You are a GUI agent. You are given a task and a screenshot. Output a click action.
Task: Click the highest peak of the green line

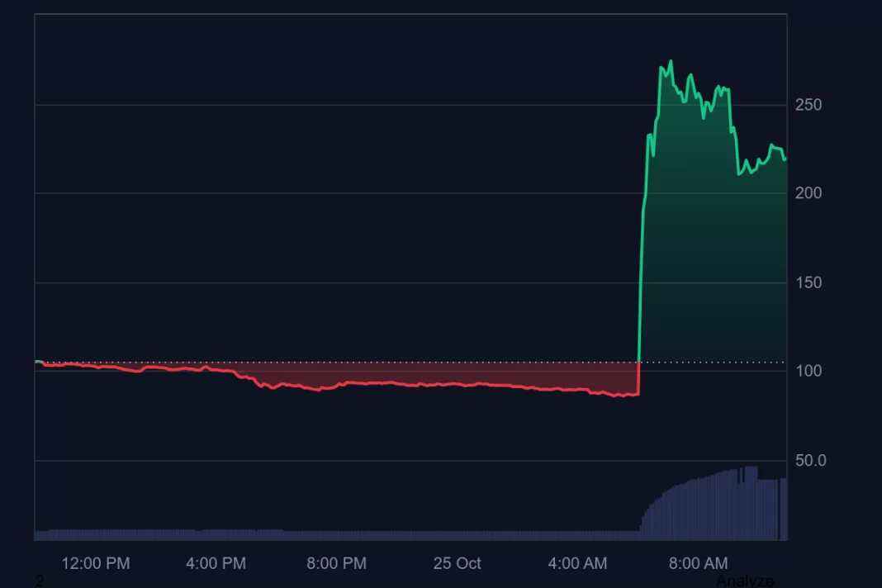(670, 61)
